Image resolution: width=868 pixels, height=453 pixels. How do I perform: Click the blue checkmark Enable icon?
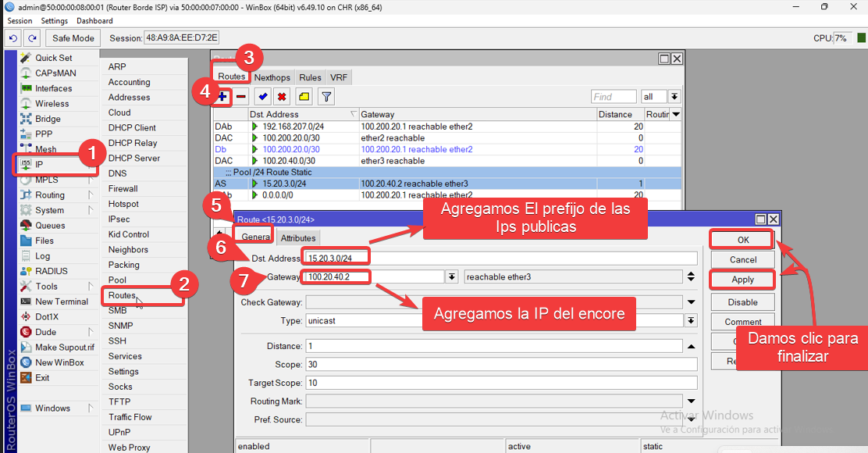[263, 97]
